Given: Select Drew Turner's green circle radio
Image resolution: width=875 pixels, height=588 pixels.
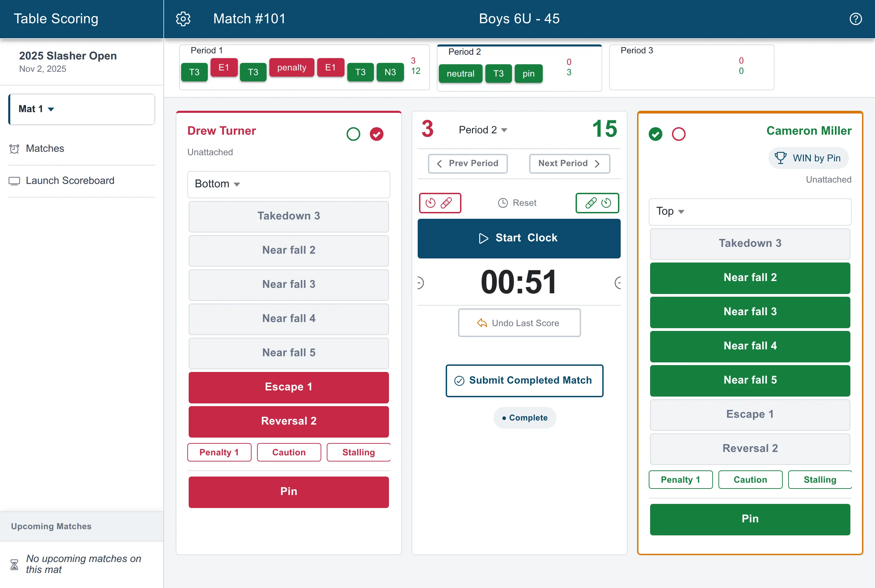Looking at the screenshot, I should [x=353, y=134].
